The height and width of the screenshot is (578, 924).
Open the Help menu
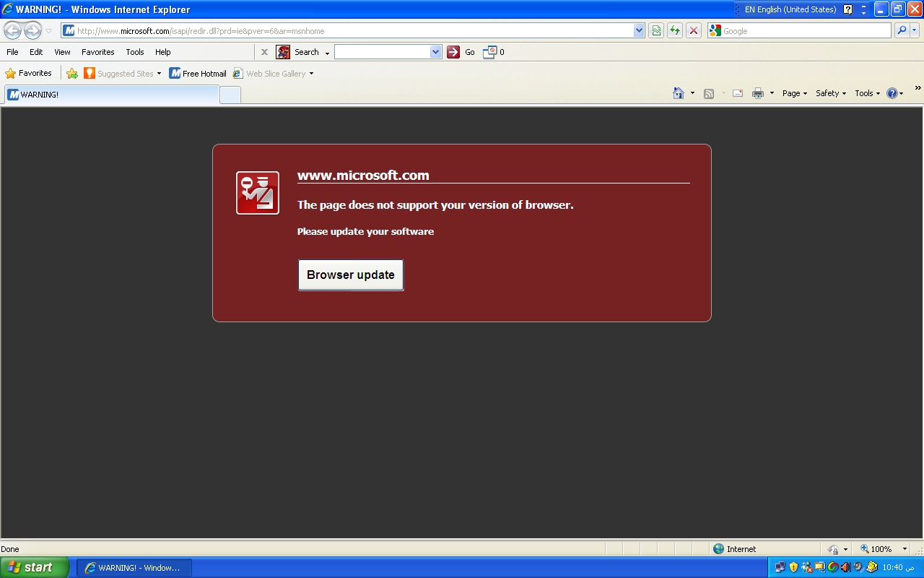coord(162,52)
